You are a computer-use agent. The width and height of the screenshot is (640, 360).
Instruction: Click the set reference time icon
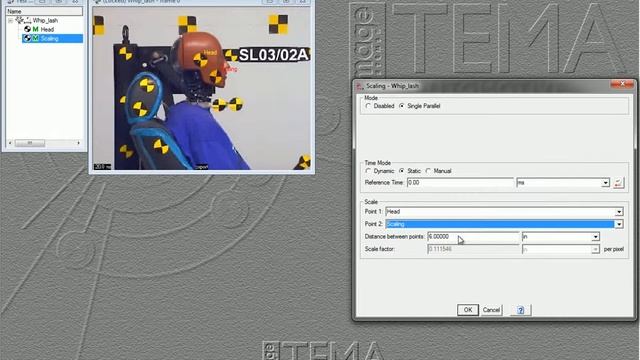(618, 182)
